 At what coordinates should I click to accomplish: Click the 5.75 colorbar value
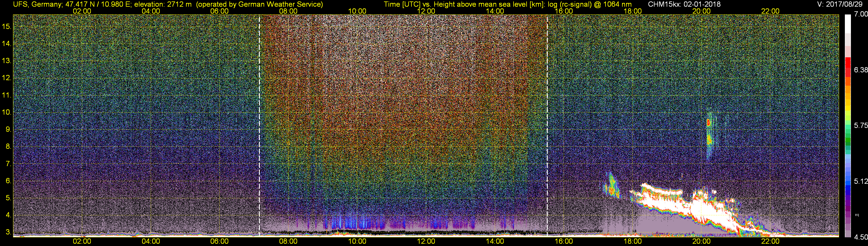[x=861, y=125]
